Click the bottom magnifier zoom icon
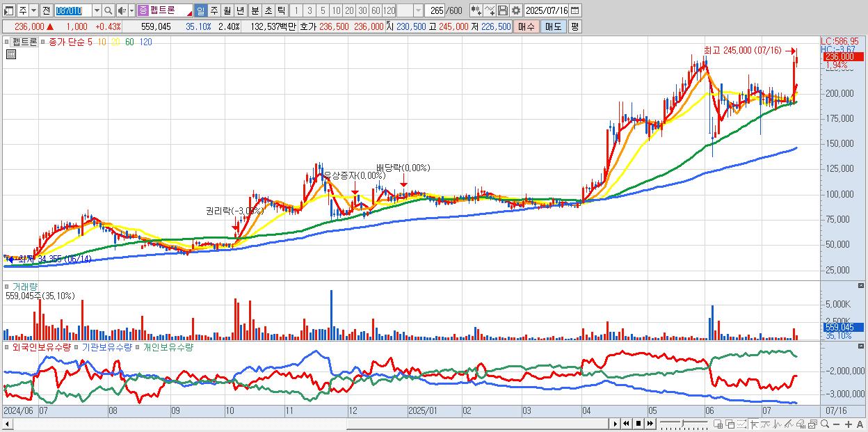 [x=825, y=424]
